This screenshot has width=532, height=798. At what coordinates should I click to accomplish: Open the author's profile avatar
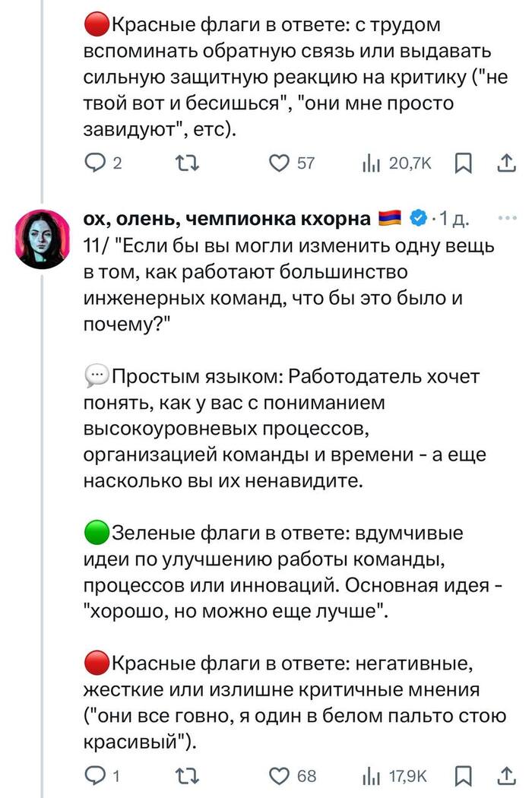pyautogui.click(x=42, y=239)
